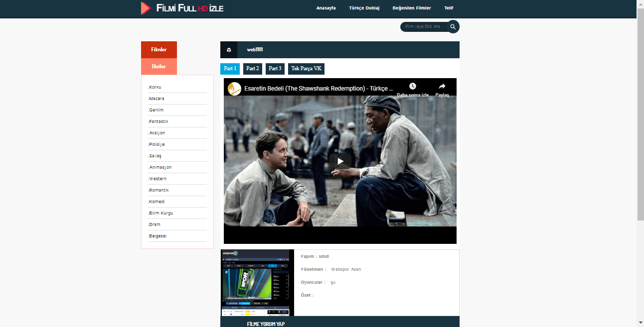This screenshot has height=327, width=644.
Task: Switch to Part 1 of the video
Action: 230,69
